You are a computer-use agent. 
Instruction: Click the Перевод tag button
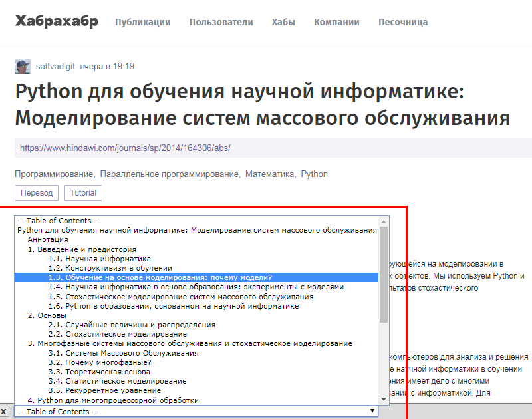[x=37, y=193]
